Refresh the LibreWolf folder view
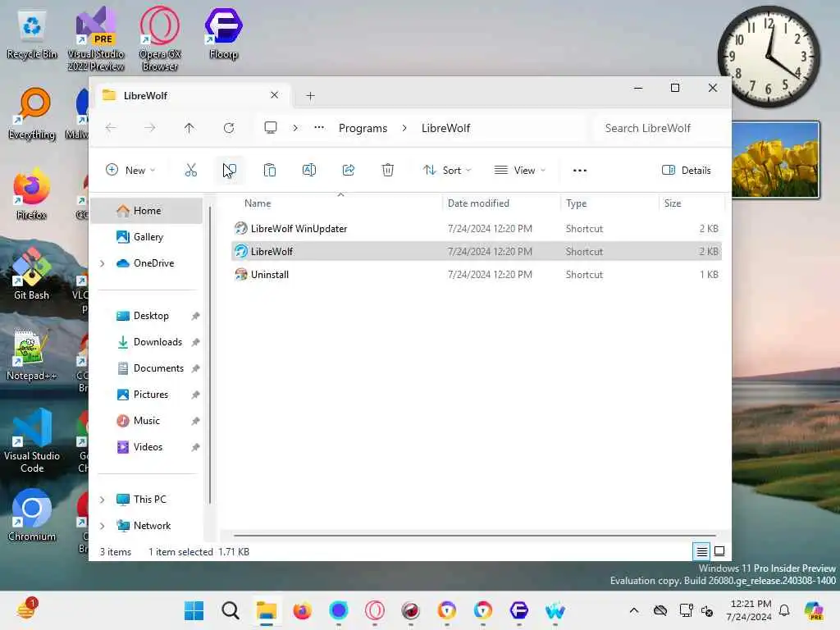Screen dimensions: 840x630 coord(229,128)
